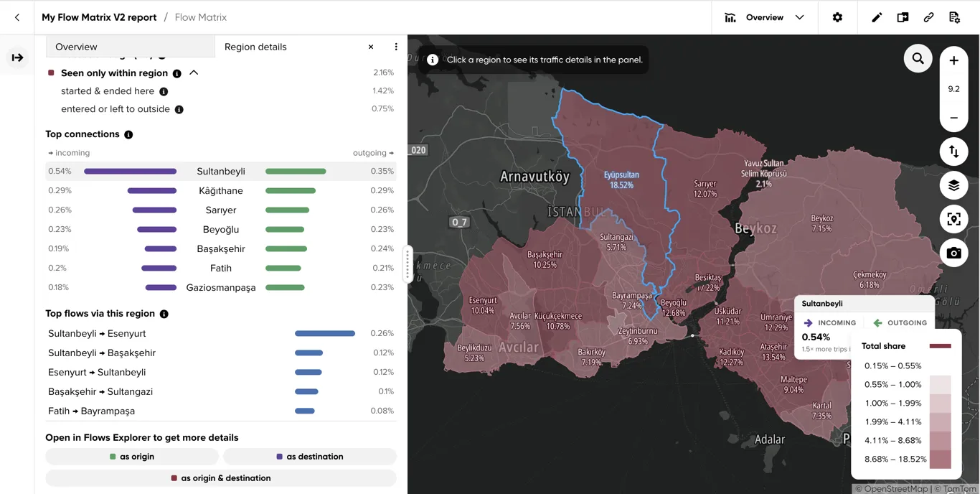Go back using the left chevron arrow
980x494 pixels.
(x=17, y=17)
